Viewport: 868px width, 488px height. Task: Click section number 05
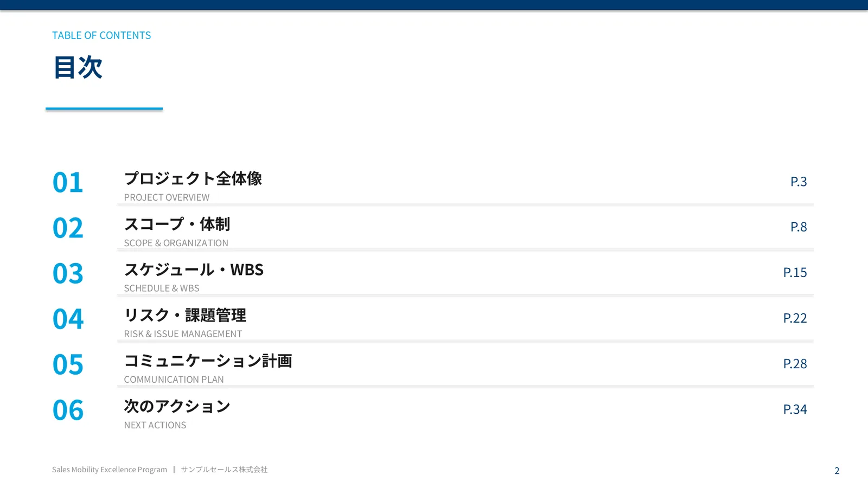click(x=68, y=365)
